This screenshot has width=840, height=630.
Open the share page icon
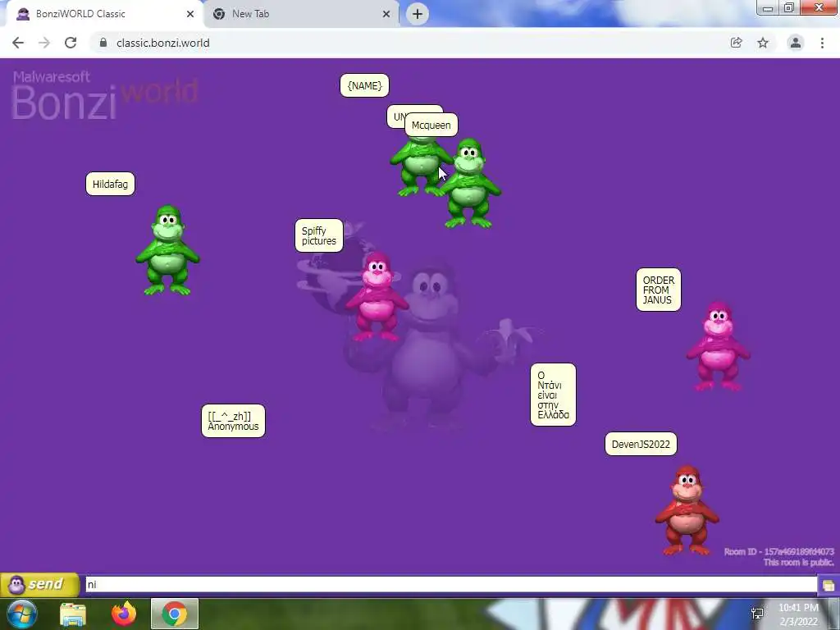tap(737, 43)
